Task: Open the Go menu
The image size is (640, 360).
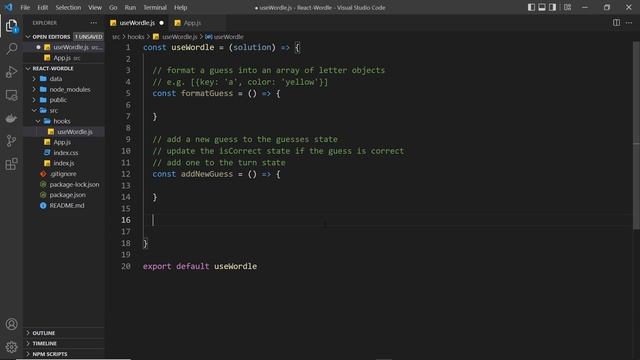Action: (113, 7)
